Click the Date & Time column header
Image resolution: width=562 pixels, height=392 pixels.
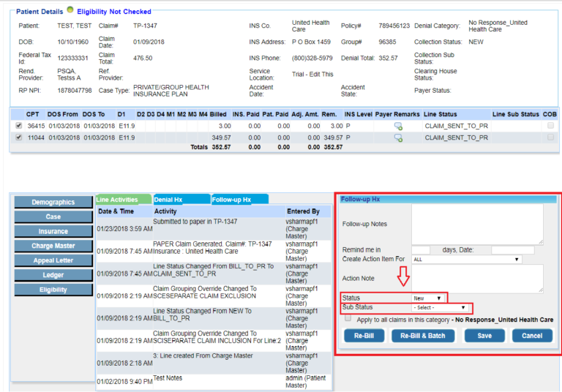point(116,211)
